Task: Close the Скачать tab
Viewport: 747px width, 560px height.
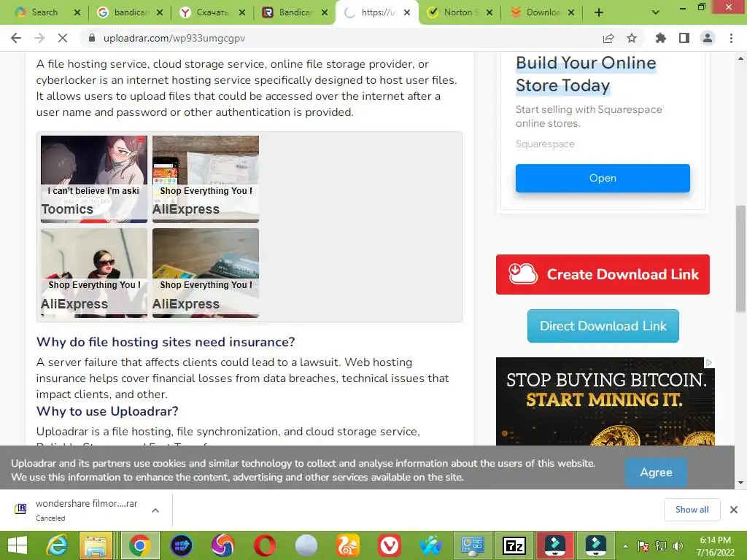Action: (242, 12)
